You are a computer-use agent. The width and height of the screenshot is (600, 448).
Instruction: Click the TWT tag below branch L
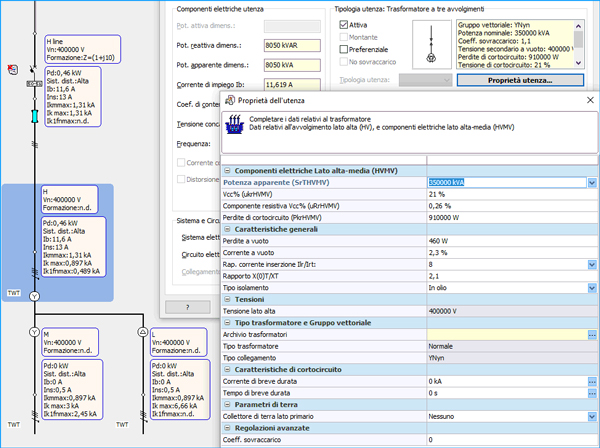(x=122, y=425)
